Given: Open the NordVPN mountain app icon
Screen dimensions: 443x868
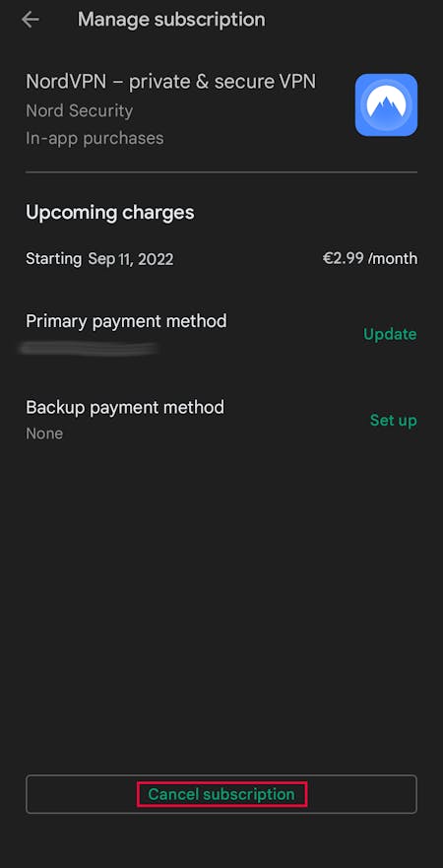Looking at the screenshot, I should [386, 104].
